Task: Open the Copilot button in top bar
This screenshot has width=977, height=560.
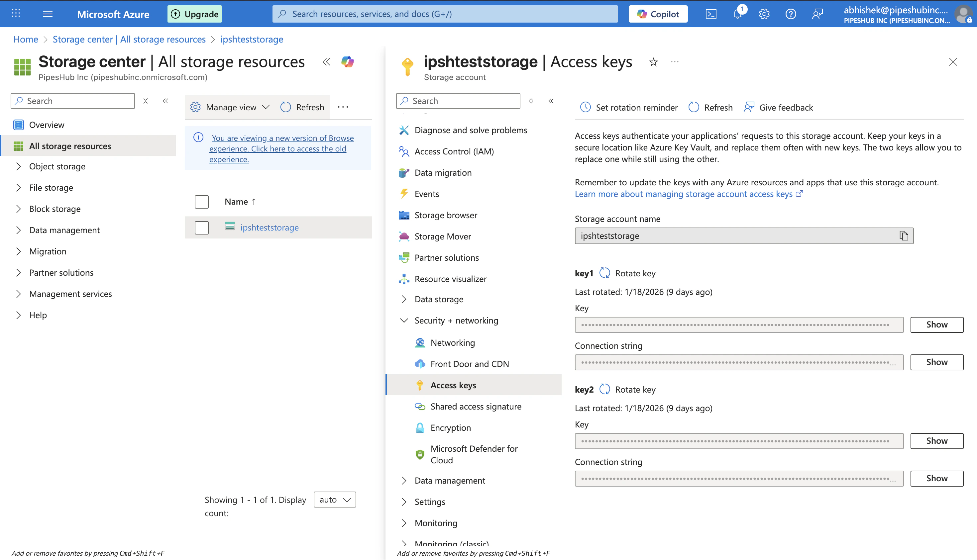Action: 658,14
